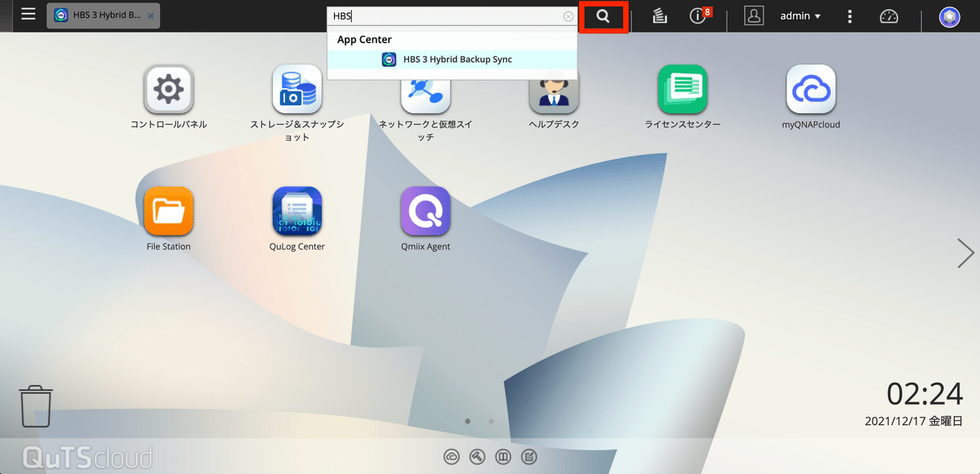The width and height of the screenshot is (980, 474).
Task: Click the edit note icon in bottom bar
Action: 529,457
